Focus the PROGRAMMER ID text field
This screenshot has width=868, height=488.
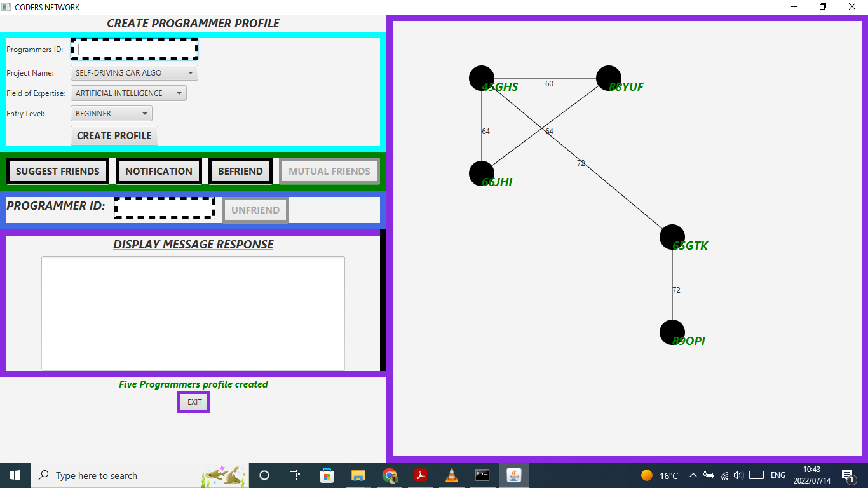(165, 208)
